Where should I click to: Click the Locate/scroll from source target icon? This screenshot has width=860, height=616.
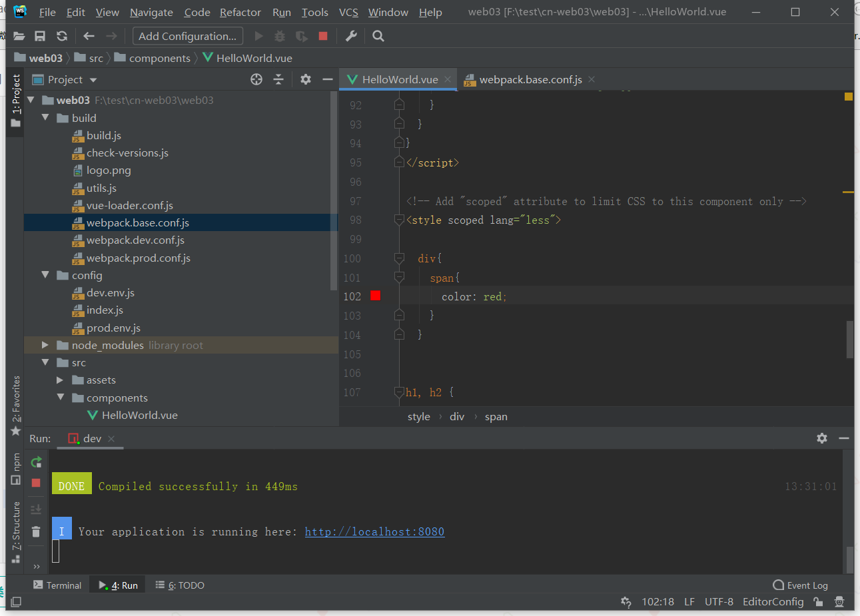(x=256, y=79)
